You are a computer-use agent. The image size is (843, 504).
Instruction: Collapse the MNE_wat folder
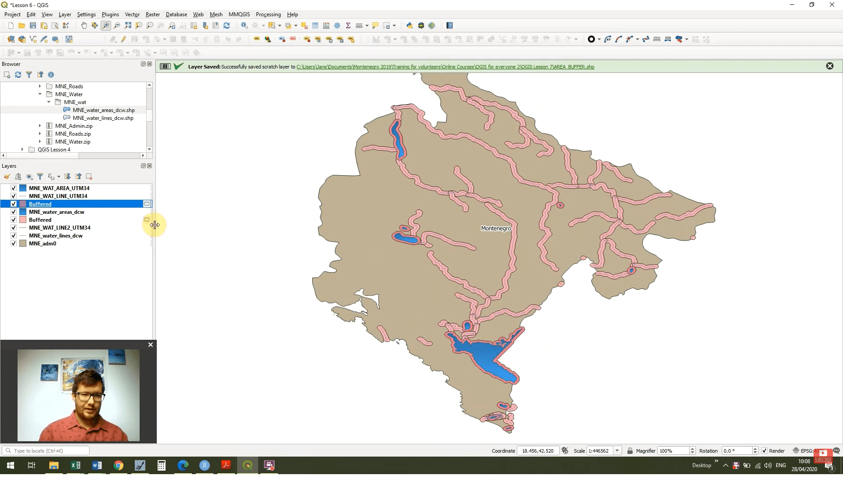[49, 102]
